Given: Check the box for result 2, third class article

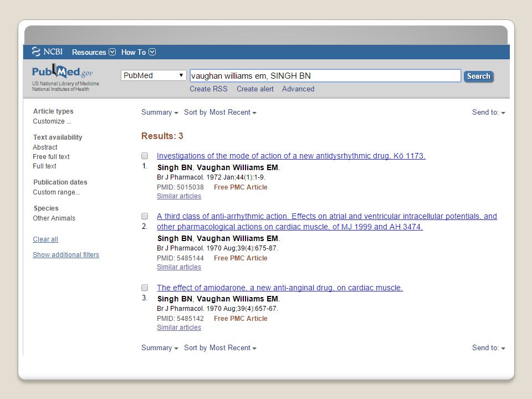Looking at the screenshot, I should (145, 216).
